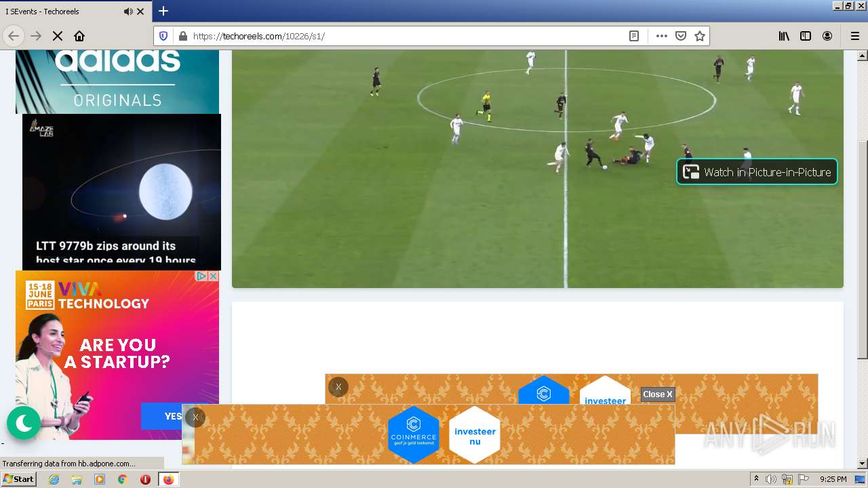Open the Library bookshelf icon
Image resolution: width=868 pixels, height=488 pixels.
tap(784, 36)
